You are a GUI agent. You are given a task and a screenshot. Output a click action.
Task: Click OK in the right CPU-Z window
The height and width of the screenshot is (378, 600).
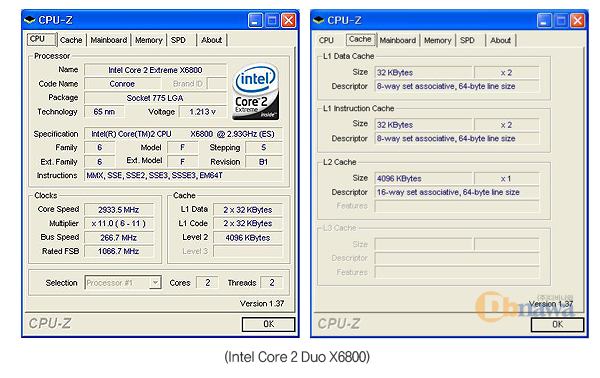(558, 325)
